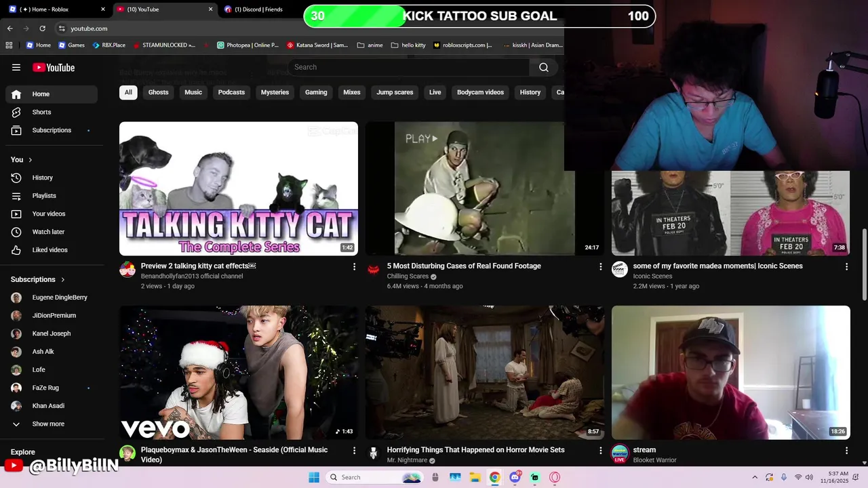Viewport: 868px width, 488px height.
Task: Open more options for stream video
Action: pyautogui.click(x=846, y=451)
